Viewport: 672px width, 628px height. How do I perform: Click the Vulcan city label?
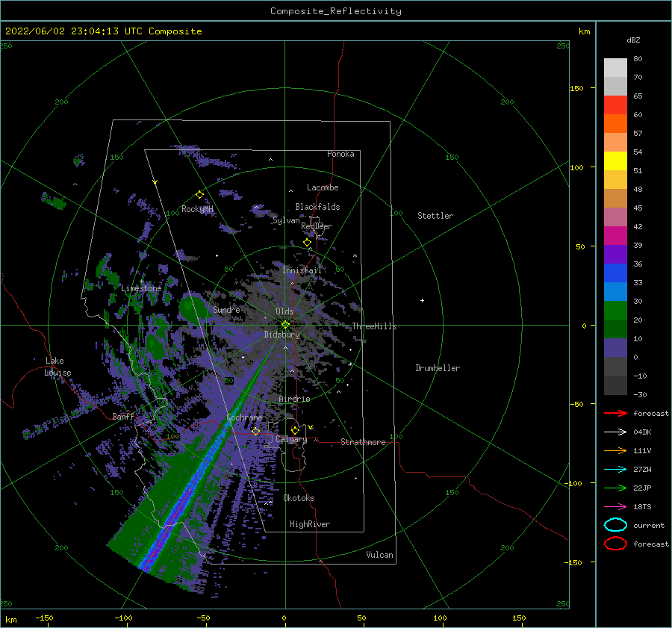379,555
